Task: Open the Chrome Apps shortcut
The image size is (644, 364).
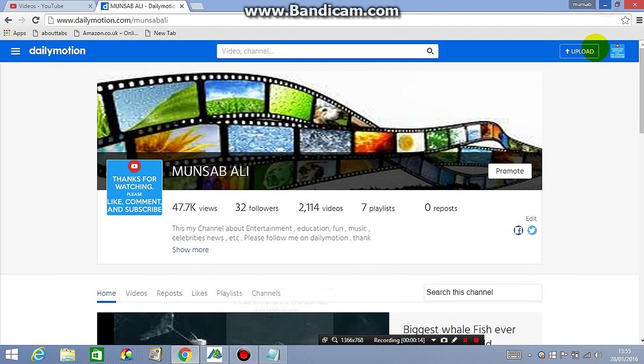Action: [x=15, y=33]
